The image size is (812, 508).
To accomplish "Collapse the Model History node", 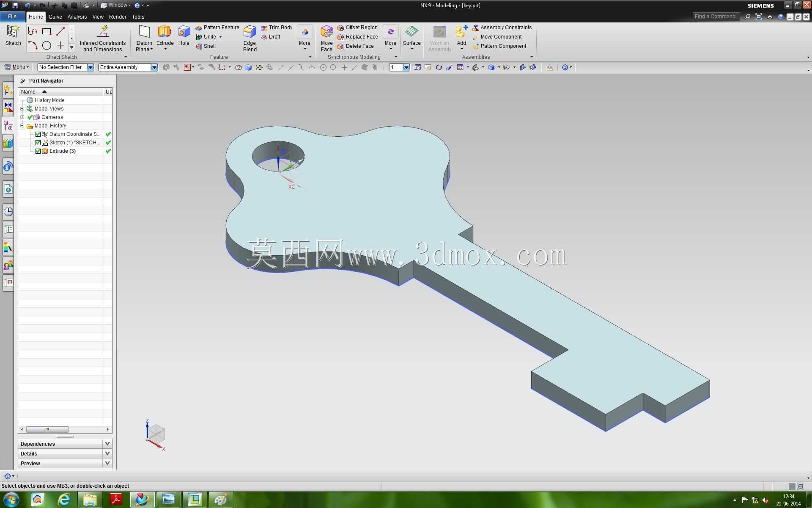I will coord(22,126).
